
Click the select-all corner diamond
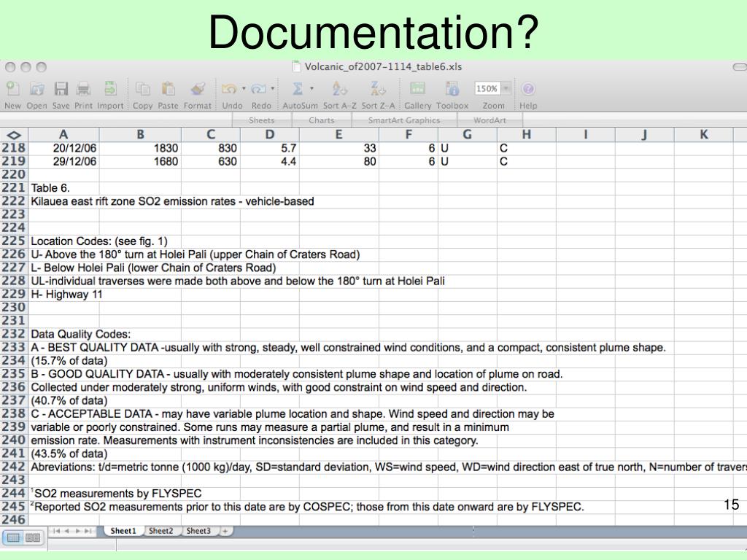[x=14, y=135]
